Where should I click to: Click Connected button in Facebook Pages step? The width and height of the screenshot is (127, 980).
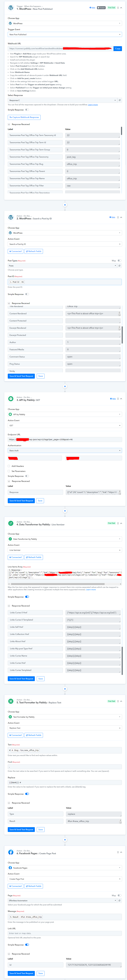(x=16, y=886)
